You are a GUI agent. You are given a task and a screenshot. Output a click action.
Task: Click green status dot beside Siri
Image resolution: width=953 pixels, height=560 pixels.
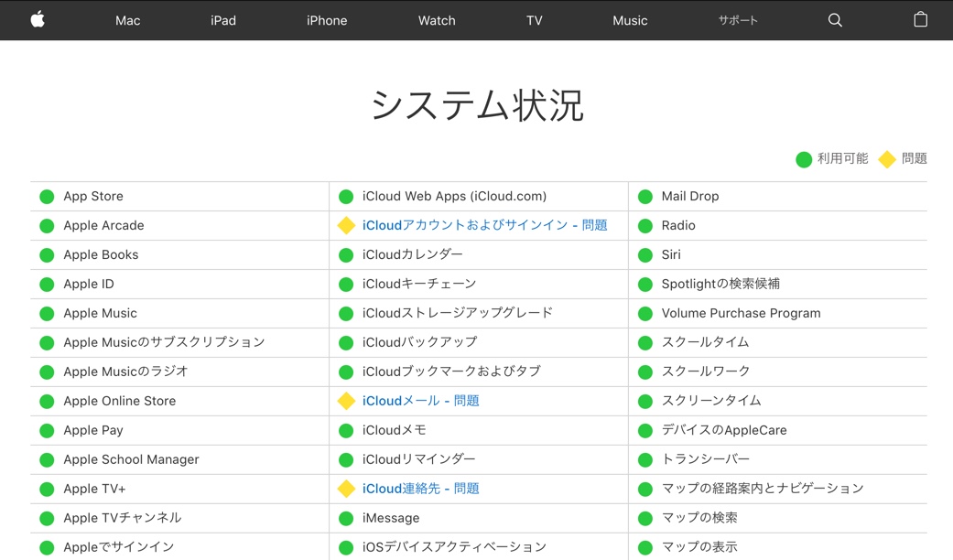click(x=644, y=255)
